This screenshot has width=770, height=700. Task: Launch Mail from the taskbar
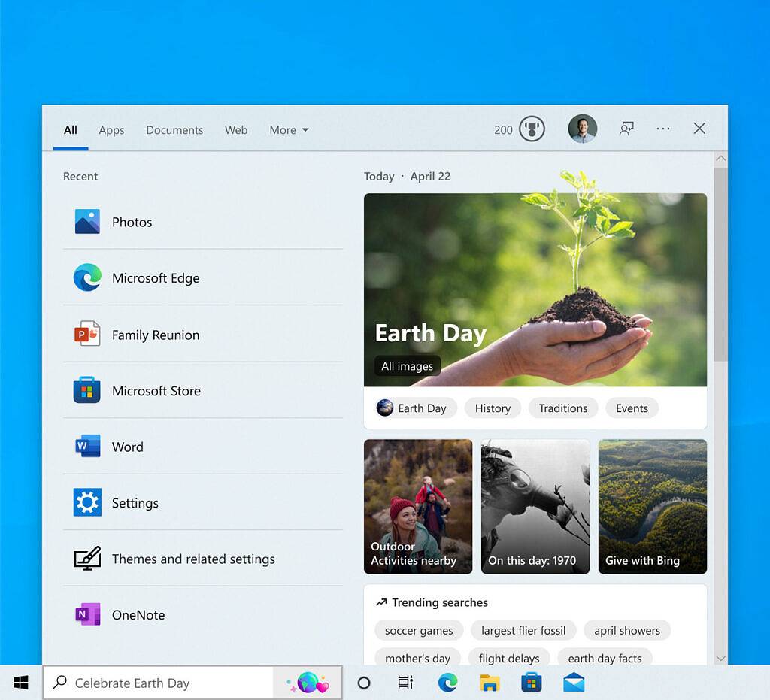point(574,683)
